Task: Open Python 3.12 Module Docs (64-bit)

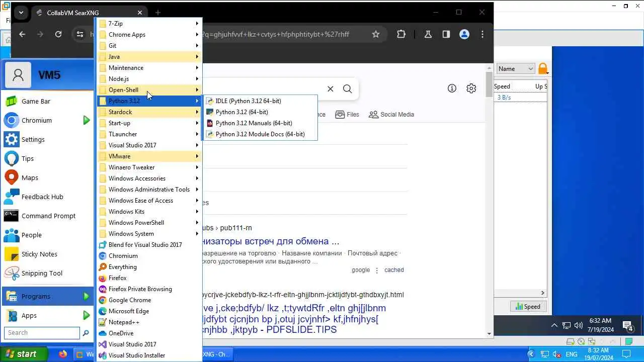Action: pyautogui.click(x=260, y=134)
